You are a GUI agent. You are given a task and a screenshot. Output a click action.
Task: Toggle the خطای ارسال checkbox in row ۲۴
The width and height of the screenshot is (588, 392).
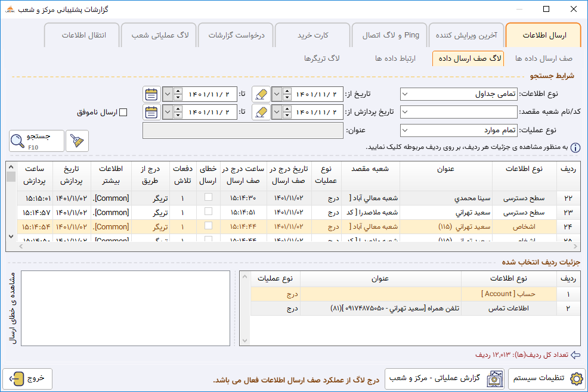point(209,226)
